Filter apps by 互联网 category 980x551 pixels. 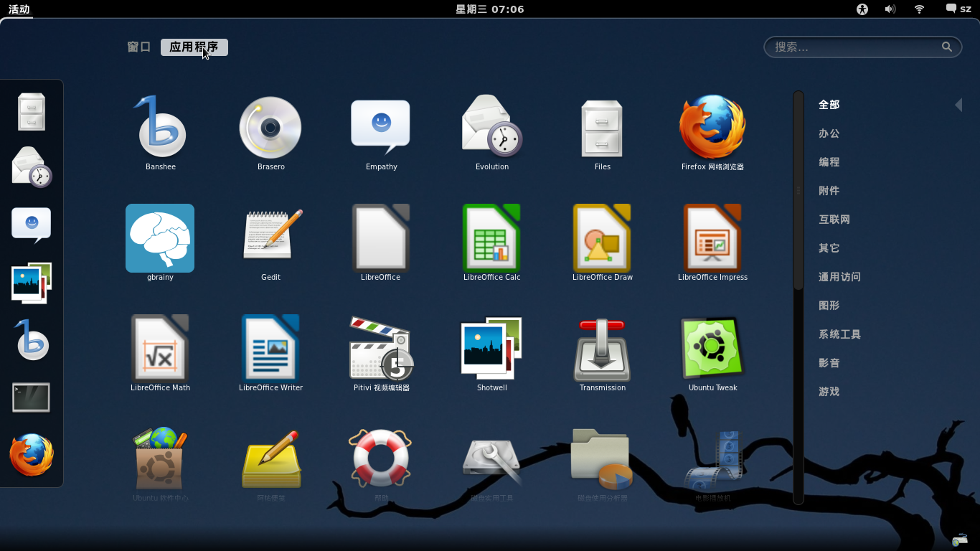[834, 220]
